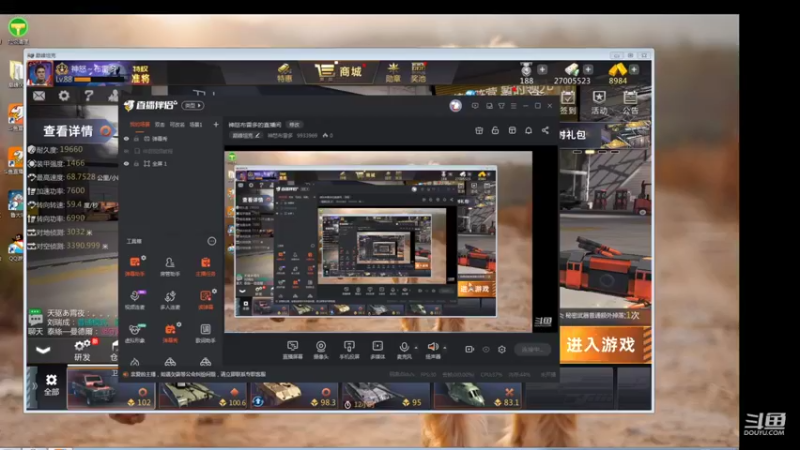The image size is (800, 450).
Task: Open the mode switch pill beside companion logo
Action: pyautogui.click(x=193, y=106)
